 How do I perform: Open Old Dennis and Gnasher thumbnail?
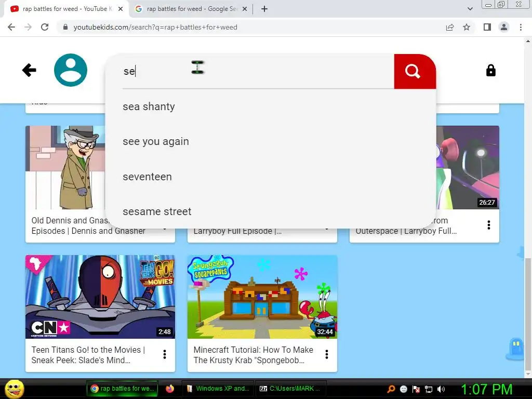(x=65, y=168)
